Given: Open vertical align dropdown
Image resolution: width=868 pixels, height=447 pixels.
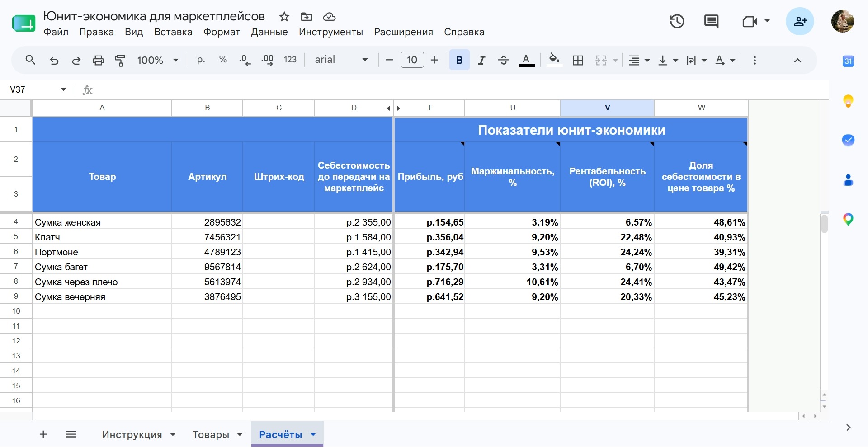Looking at the screenshot, I should coord(668,60).
